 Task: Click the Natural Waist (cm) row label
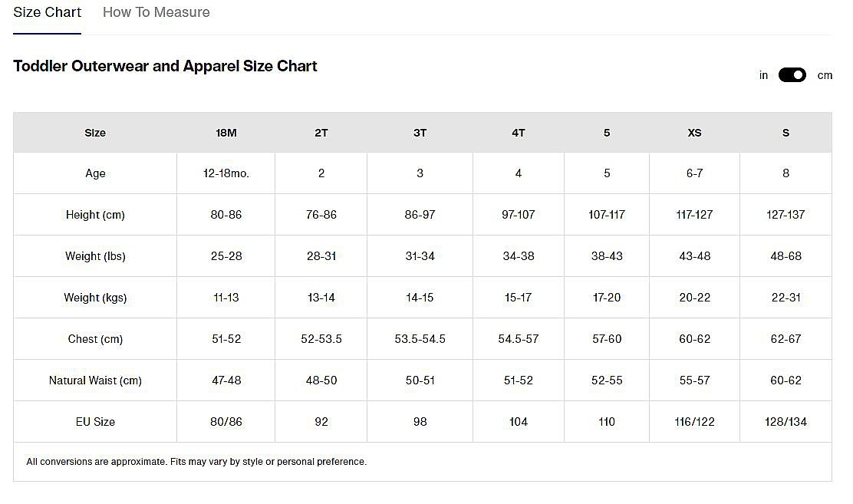95,380
